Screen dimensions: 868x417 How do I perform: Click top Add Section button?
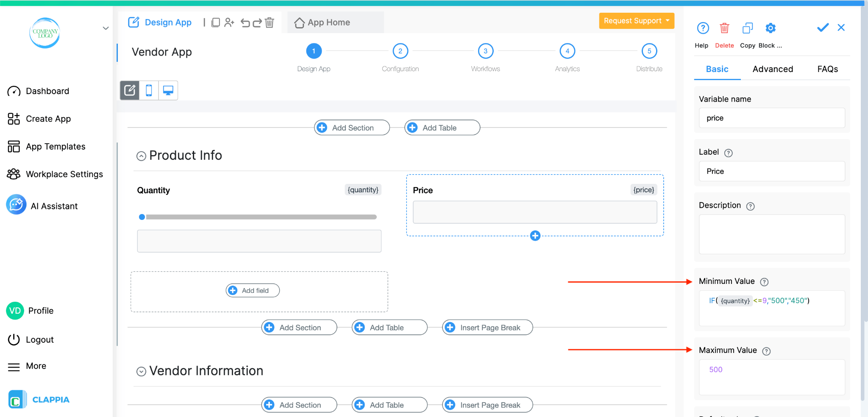(x=352, y=128)
